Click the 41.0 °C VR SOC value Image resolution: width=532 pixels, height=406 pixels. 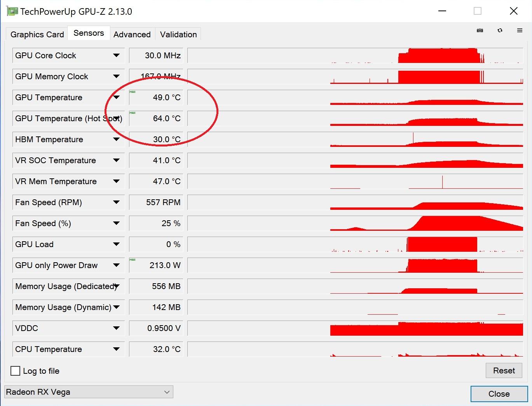[x=156, y=160]
